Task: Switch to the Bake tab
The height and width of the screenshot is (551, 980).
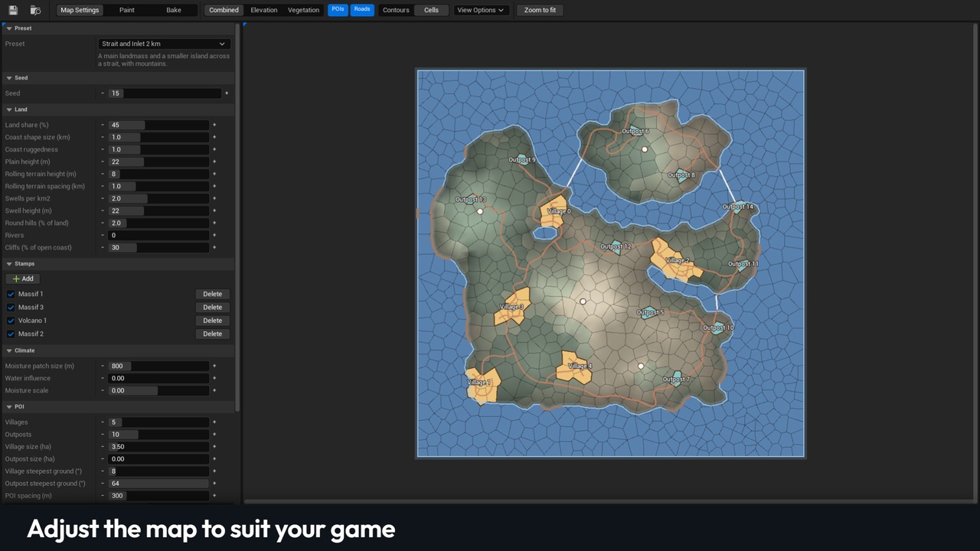Action: pos(174,10)
